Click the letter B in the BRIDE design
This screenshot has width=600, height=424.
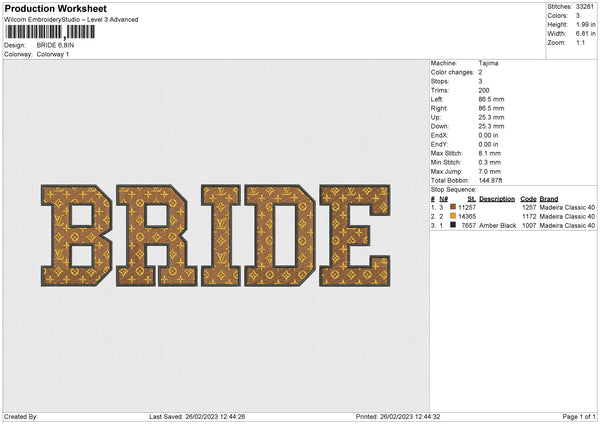pos(76,235)
